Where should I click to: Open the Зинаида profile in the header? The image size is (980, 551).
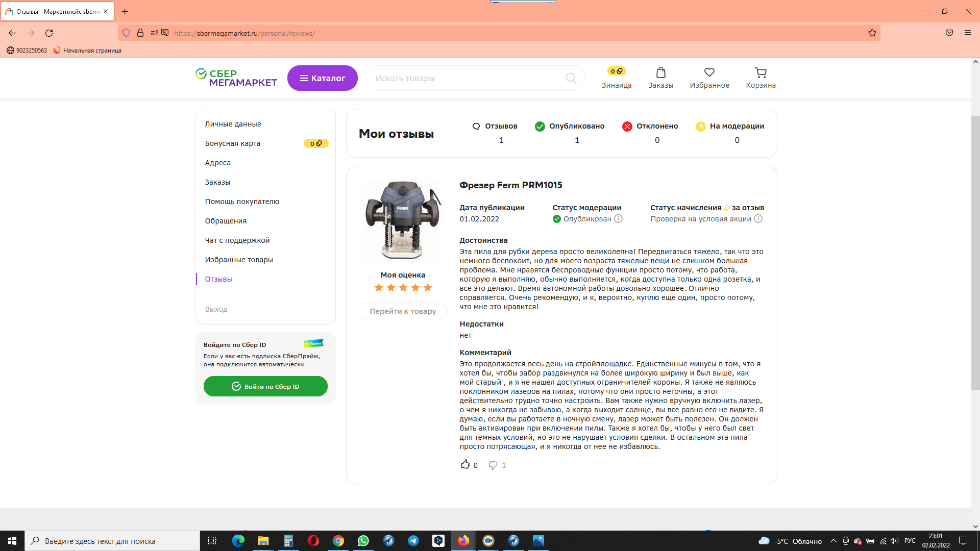(617, 78)
